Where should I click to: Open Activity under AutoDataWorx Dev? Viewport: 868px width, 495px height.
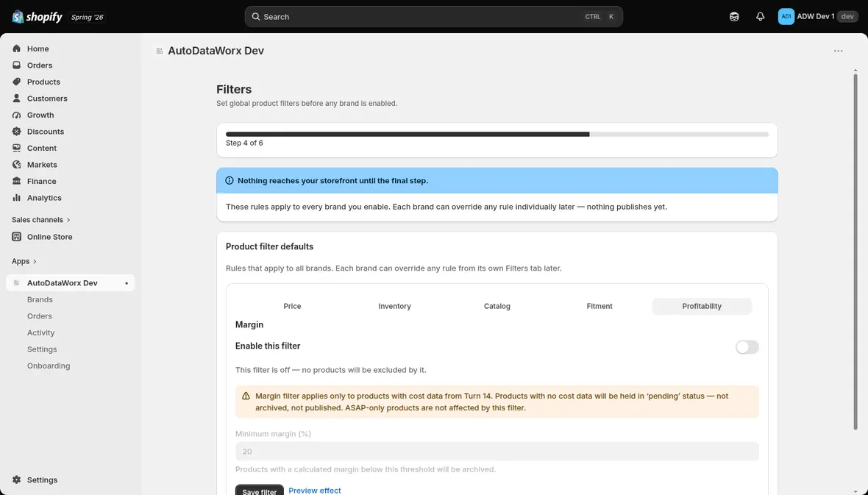(x=41, y=332)
